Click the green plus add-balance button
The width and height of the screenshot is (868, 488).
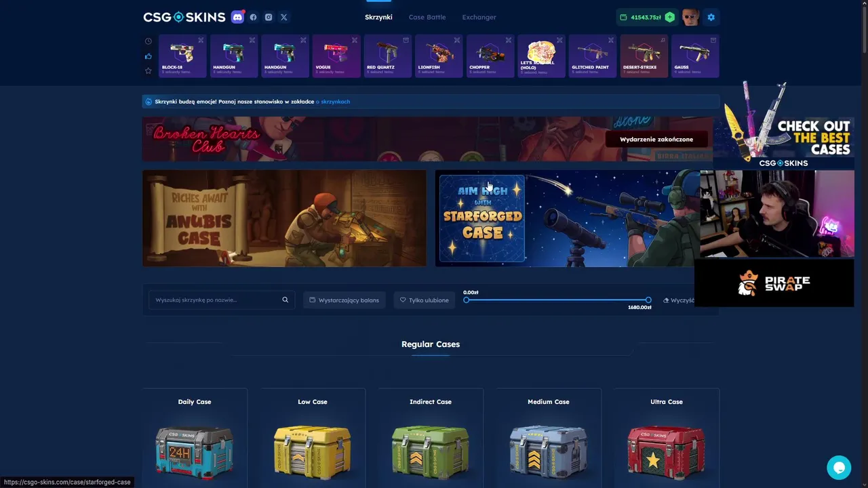[x=670, y=17]
